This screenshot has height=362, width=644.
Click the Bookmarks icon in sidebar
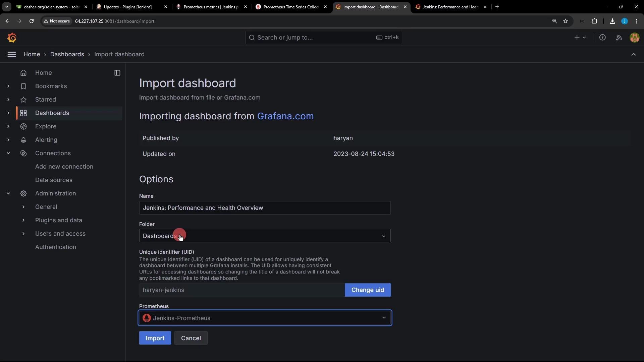[23, 86]
